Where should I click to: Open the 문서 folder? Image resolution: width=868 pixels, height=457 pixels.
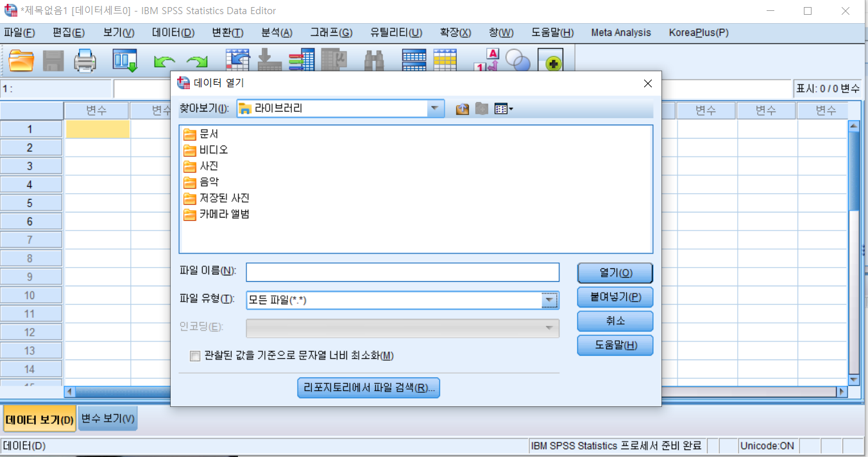pos(201,134)
